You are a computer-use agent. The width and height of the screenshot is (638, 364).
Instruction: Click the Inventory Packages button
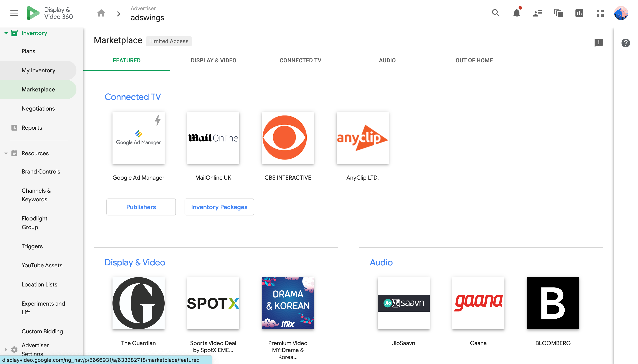pyautogui.click(x=219, y=207)
